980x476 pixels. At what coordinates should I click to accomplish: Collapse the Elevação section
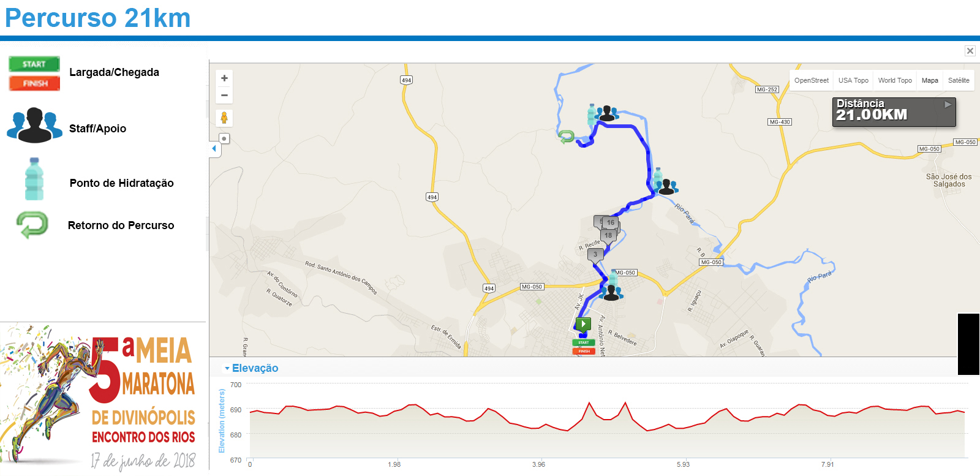[x=252, y=368]
